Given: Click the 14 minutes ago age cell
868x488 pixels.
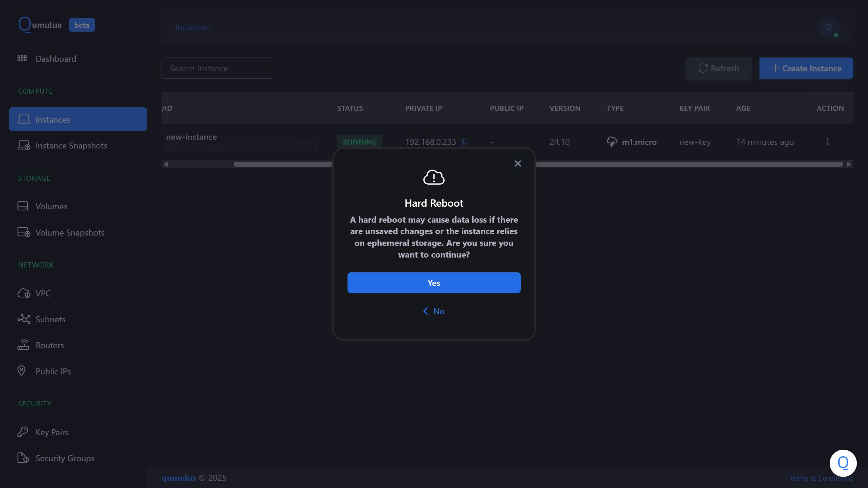Looking at the screenshot, I should (x=765, y=142).
